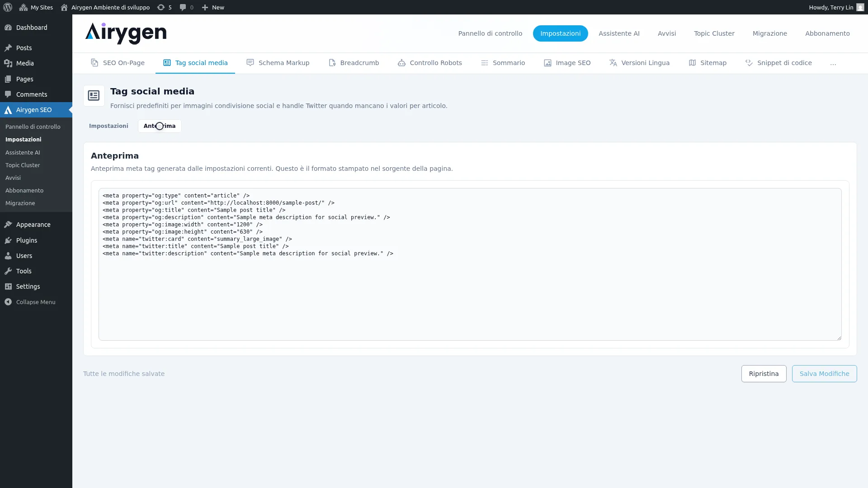Click the Plugins plug icon
Screen dimensions: 868x488
8,240
